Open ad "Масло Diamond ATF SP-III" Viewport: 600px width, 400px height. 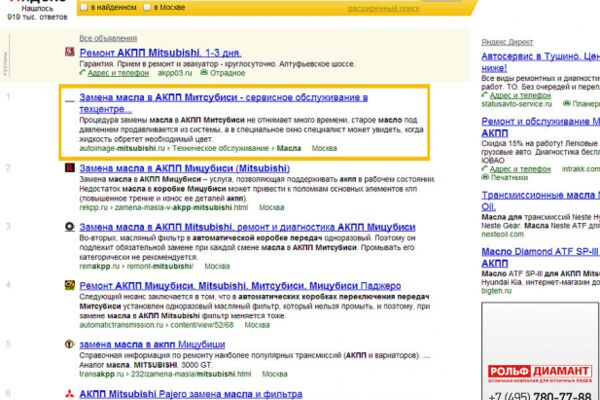coord(540,257)
